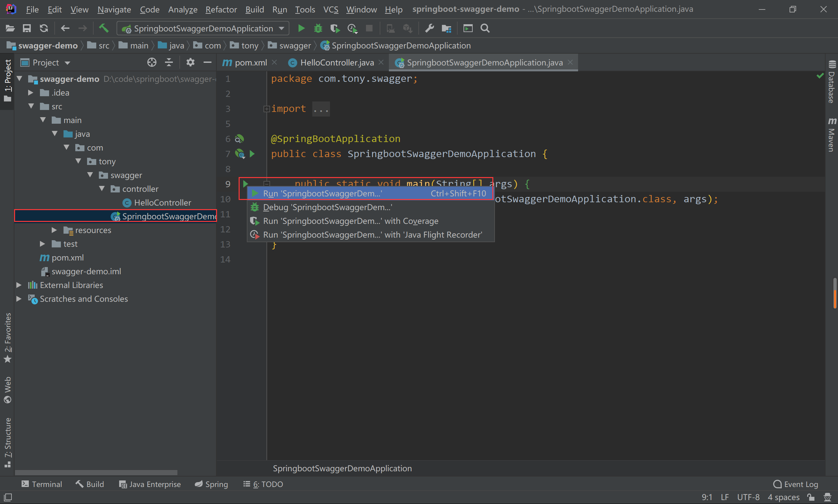This screenshot has height=504, width=838.
Task: Select Debug 'SpringbootSwaggerDem...' menu entry
Action: tap(327, 207)
